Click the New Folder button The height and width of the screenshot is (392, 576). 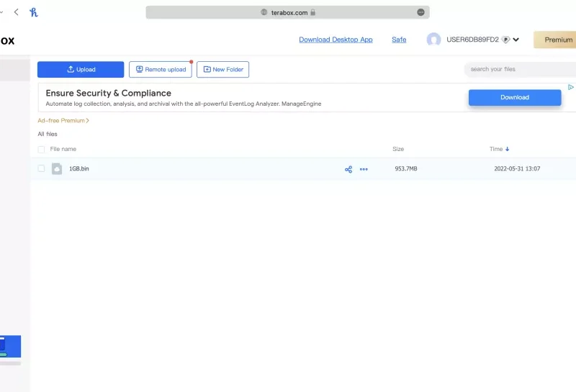pyautogui.click(x=222, y=69)
